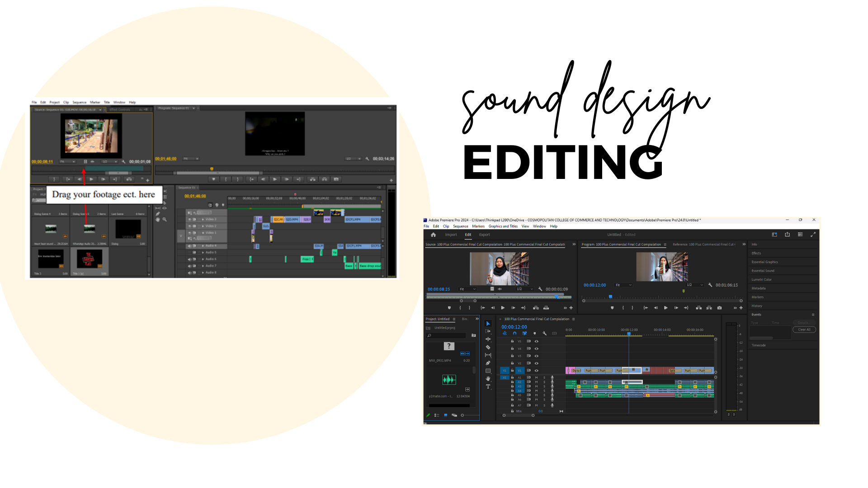The width and height of the screenshot is (868, 488).
Task: Open Graphics and Titles menu in 2024 window
Action: 503,226
